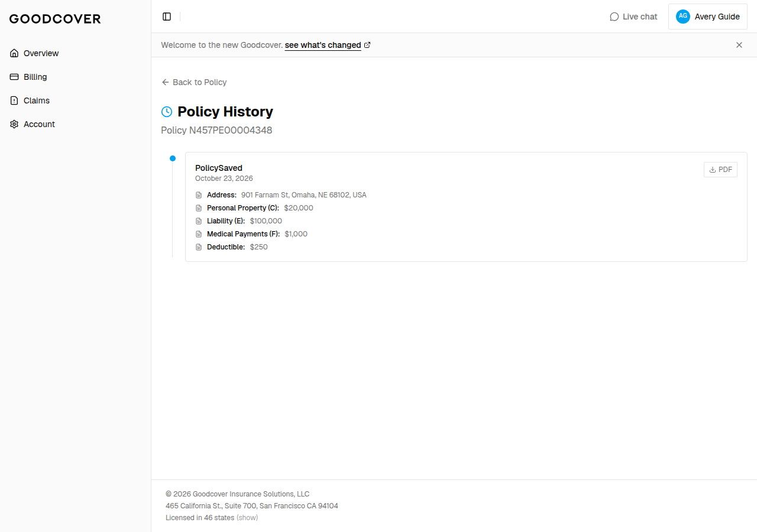Image resolution: width=757 pixels, height=532 pixels.
Task: Download the PolicySaved PDF
Action: (x=720, y=170)
